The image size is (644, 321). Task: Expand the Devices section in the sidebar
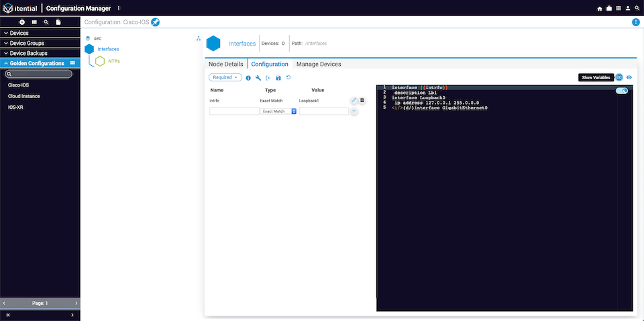40,33
